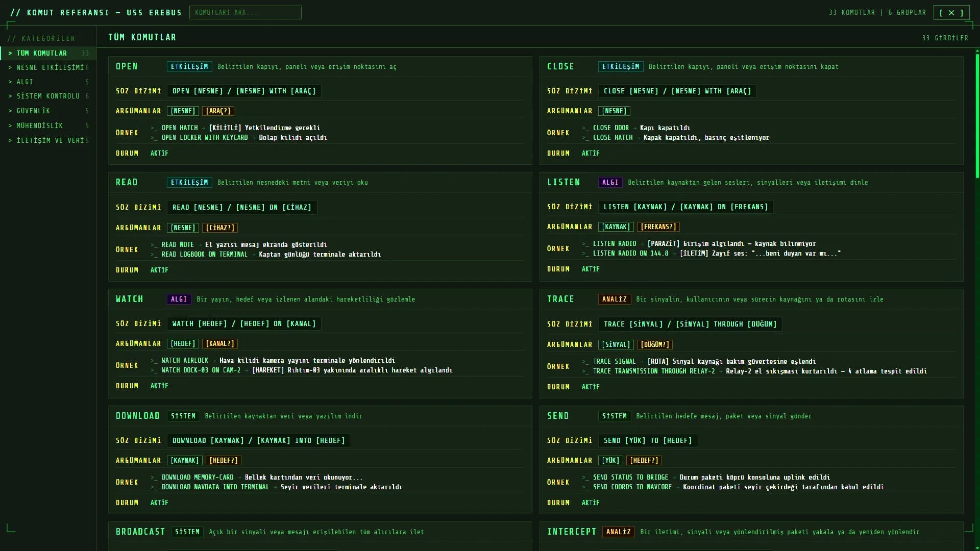Click the SİSTEM tag on the BROADCAST card

tap(187, 532)
